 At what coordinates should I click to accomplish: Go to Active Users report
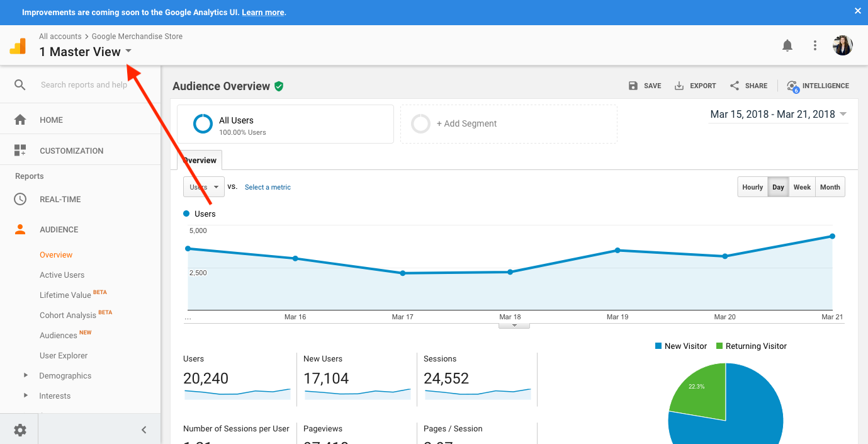62,275
